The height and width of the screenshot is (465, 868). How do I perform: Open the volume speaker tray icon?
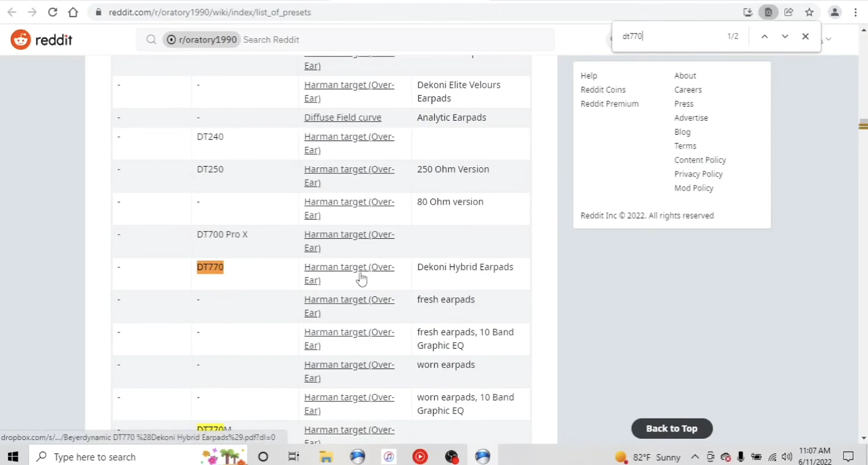click(787, 457)
